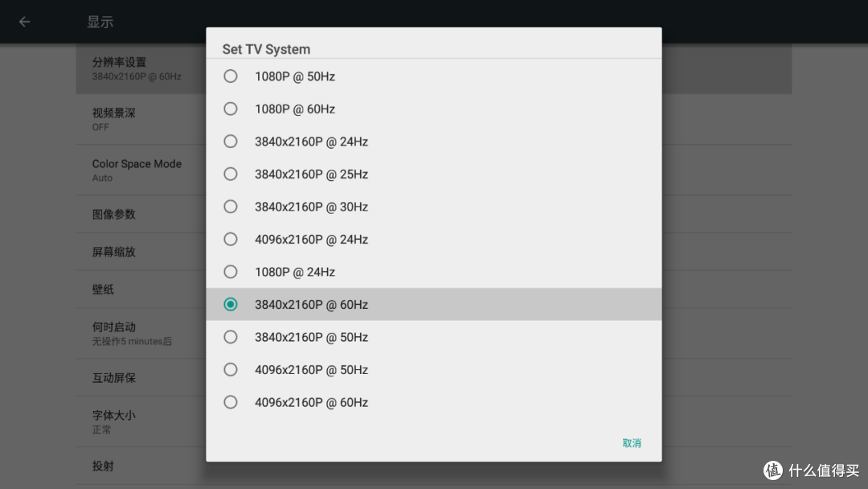Image resolution: width=868 pixels, height=489 pixels.
Task: Pick 3840x2160P @ 30Hz option
Action: [x=433, y=207]
